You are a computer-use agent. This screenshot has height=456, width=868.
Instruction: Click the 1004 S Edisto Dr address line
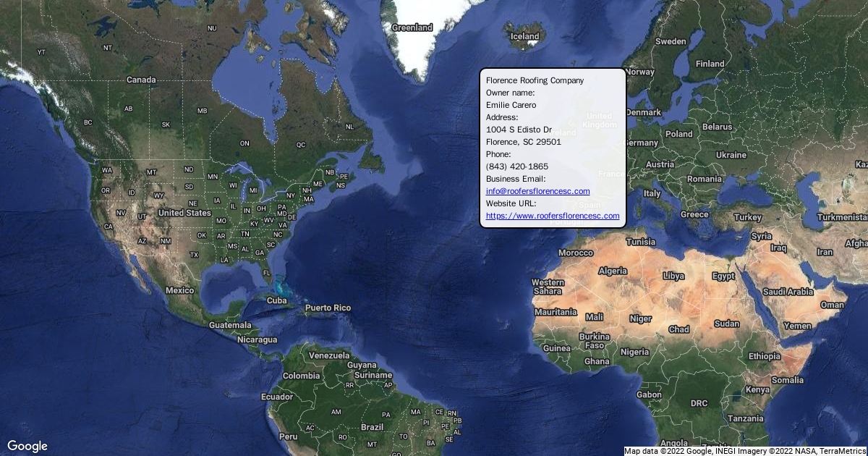519,130
